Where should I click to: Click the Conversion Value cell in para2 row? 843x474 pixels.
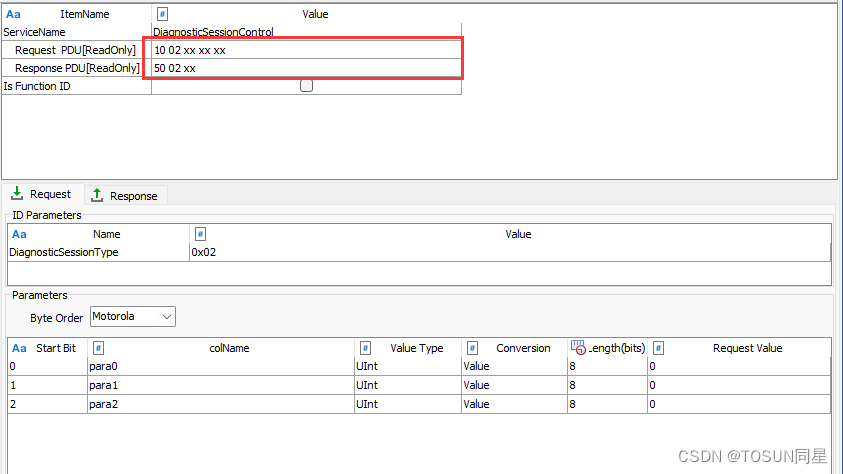pyautogui.click(x=514, y=404)
